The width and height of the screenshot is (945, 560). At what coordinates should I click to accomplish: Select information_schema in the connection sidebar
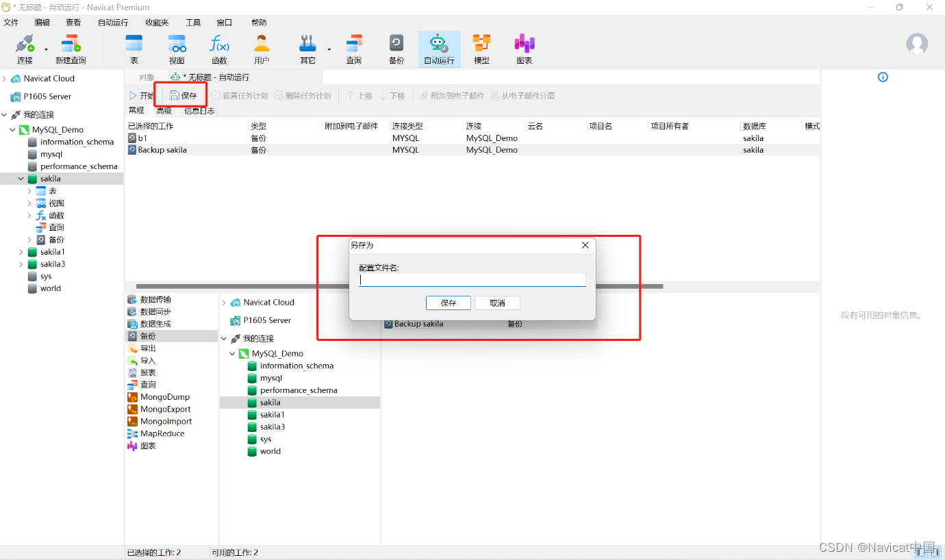(x=77, y=142)
